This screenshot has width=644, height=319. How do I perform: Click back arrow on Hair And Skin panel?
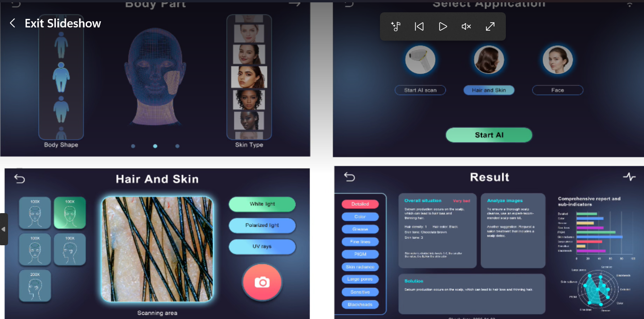[x=19, y=179]
